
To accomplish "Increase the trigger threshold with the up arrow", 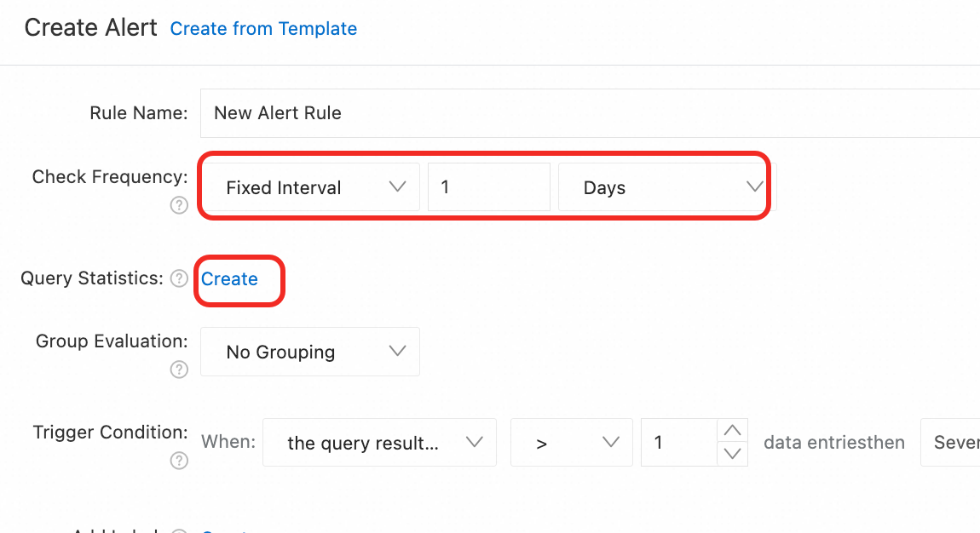I will coord(732,430).
